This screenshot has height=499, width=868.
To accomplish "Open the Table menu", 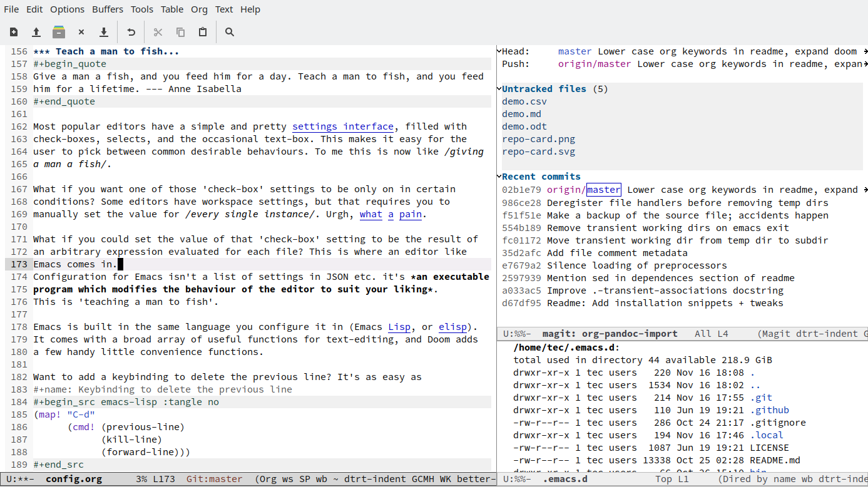I will [172, 9].
